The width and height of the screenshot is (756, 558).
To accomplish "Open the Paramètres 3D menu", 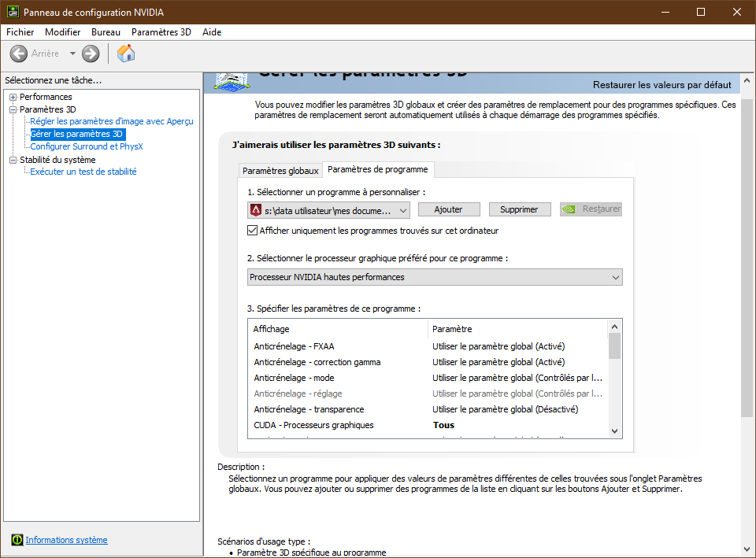I will [x=161, y=32].
